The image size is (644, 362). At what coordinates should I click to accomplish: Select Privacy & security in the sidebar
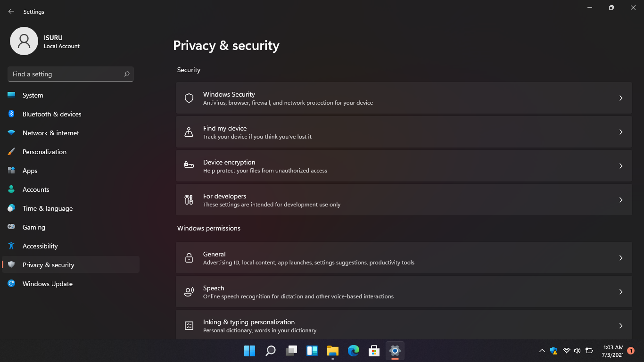pos(71,265)
